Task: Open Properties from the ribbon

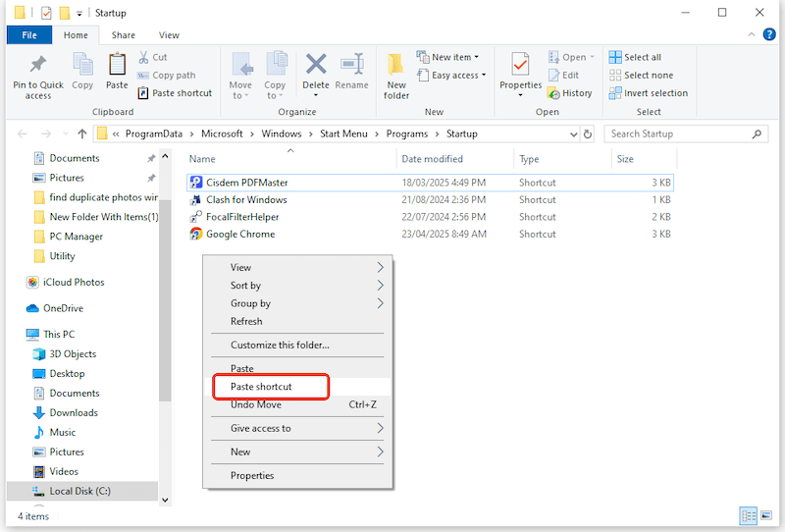Action: (520, 67)
